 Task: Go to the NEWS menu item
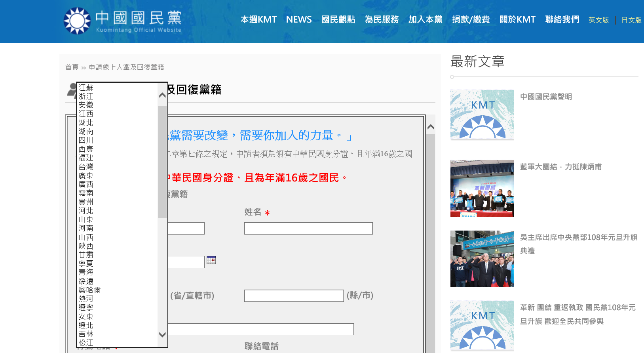(x=299, y=19)
